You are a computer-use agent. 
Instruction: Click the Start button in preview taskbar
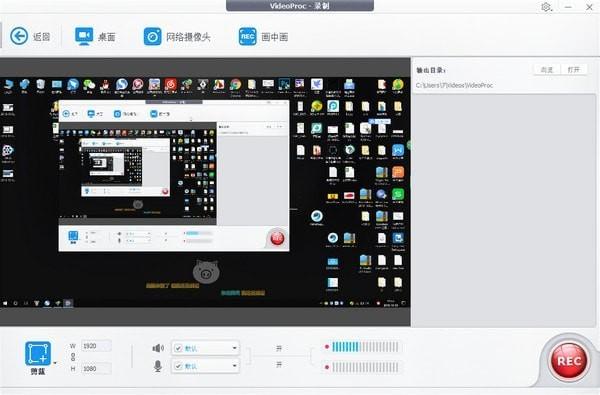5,303
